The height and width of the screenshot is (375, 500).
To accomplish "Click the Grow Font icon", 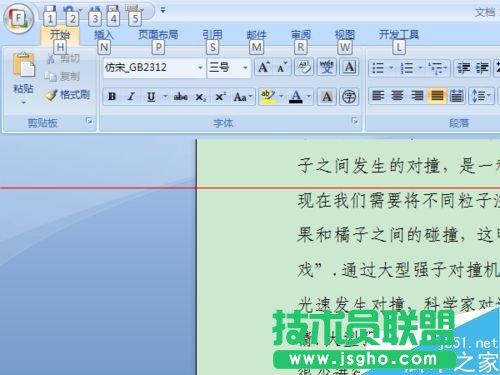I will click(x=264, y=68).
